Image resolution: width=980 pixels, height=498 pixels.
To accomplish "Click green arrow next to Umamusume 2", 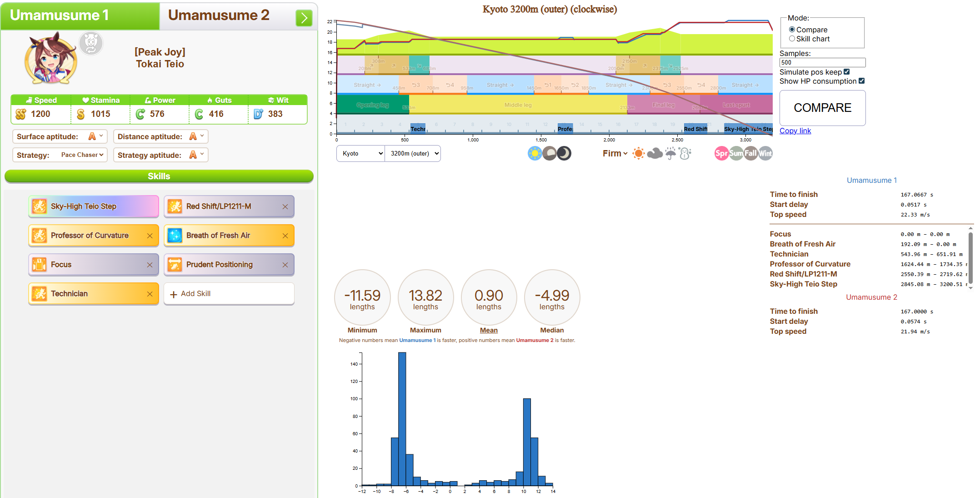I will [x=304, y=18].
